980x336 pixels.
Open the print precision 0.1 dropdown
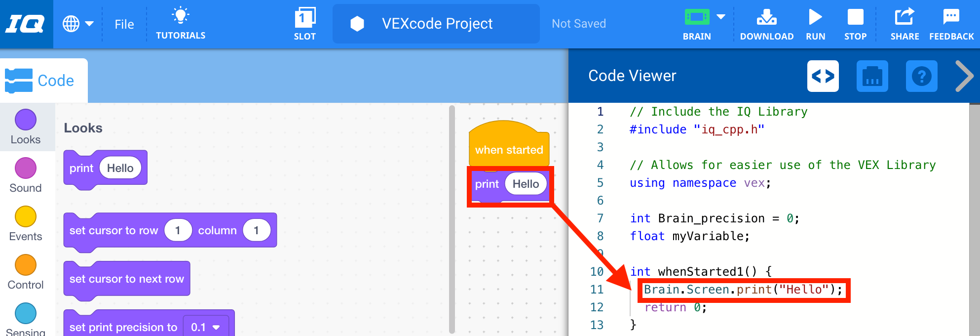[x=206, y=327]
